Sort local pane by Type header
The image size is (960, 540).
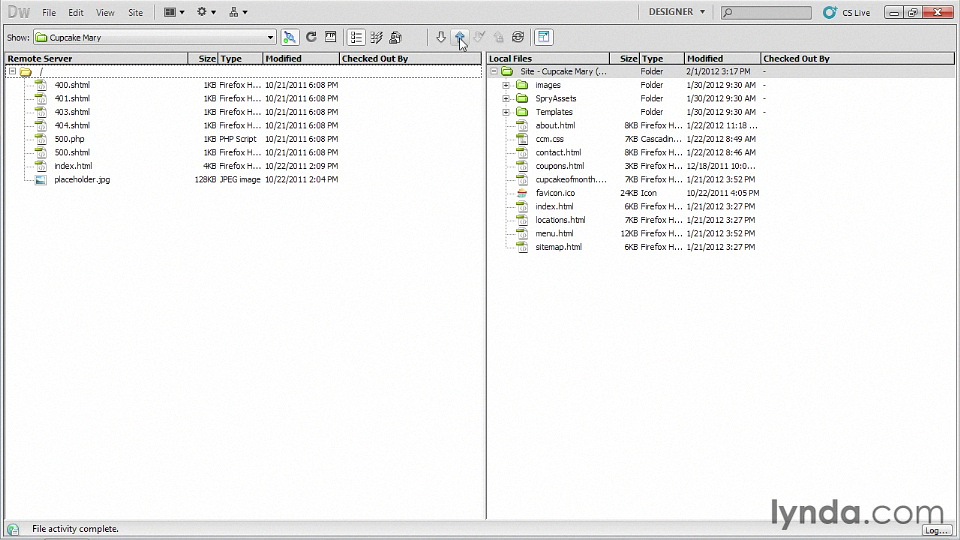661,59
